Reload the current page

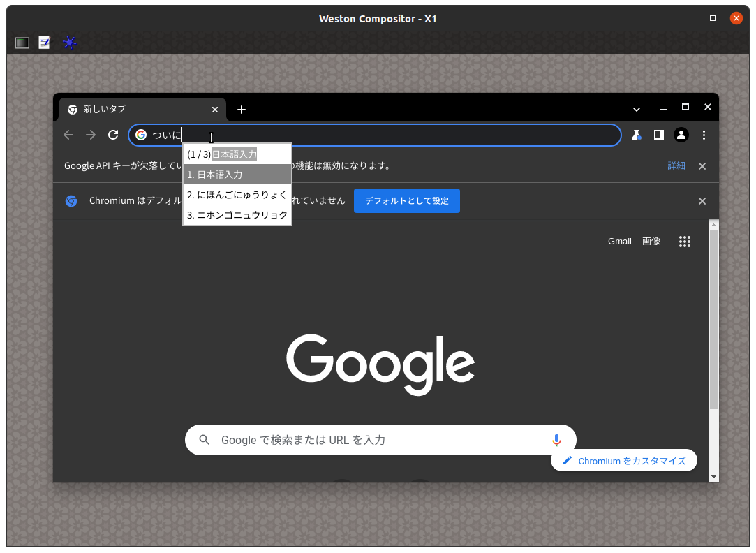pyautogui.click(x=113, y=135)
